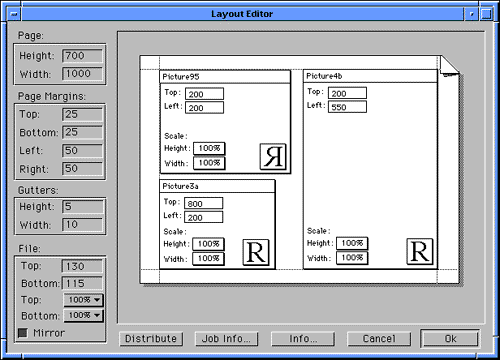Click the Picture4b Scale Height 100% button
Screen dimensions: 500x360
click(352, 243)
